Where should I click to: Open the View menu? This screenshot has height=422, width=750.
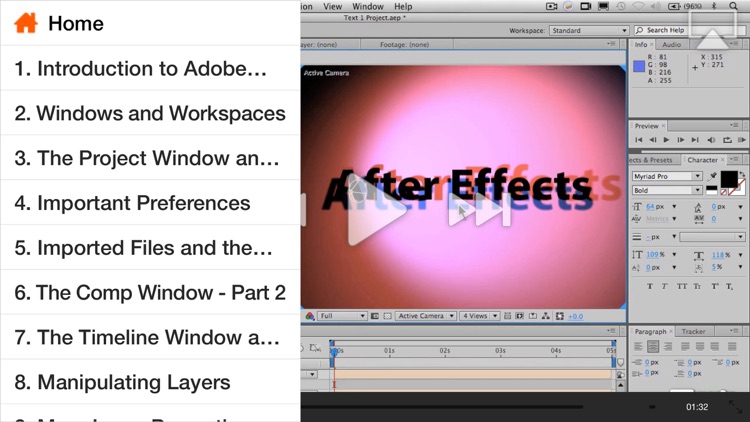point(332,6)
